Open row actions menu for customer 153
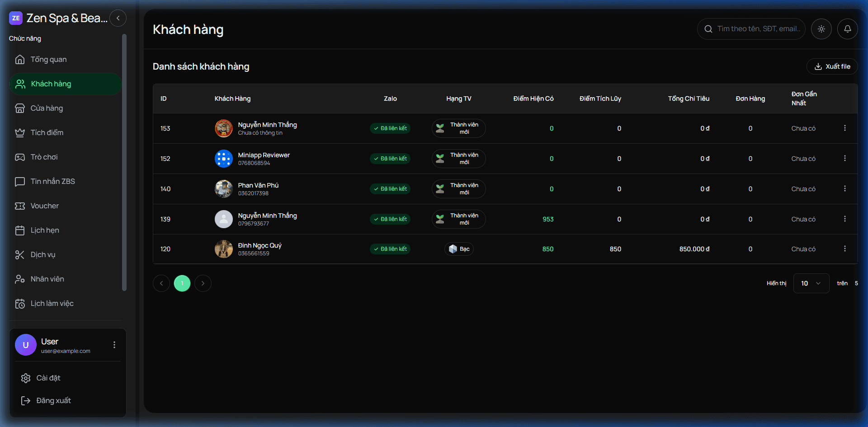This screenshot has height=427, width=868. click(844, 128)
